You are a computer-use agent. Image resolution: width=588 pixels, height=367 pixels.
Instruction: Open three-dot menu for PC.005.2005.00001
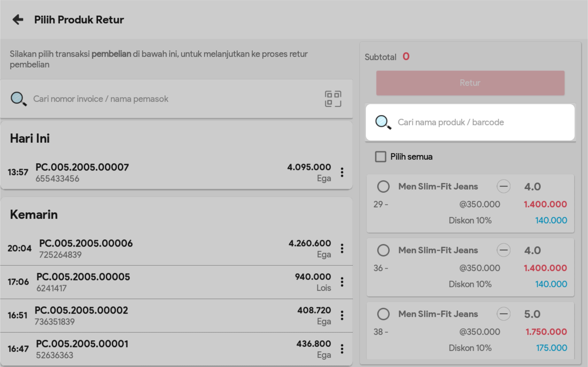[342, 349]
